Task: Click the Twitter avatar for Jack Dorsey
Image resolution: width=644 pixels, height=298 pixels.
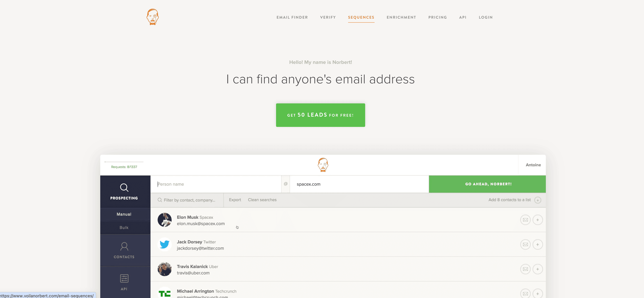Action: click(164, 244)
